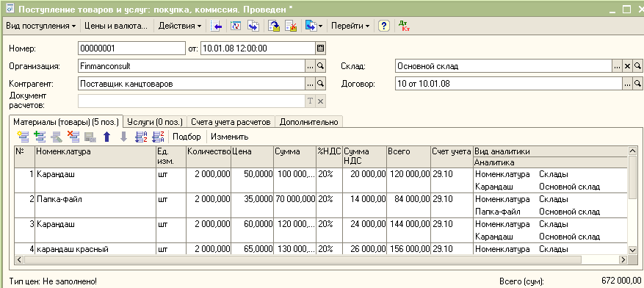Click the Цены и валюта... button
644x288 pixels.
click(x=116, y=26)
